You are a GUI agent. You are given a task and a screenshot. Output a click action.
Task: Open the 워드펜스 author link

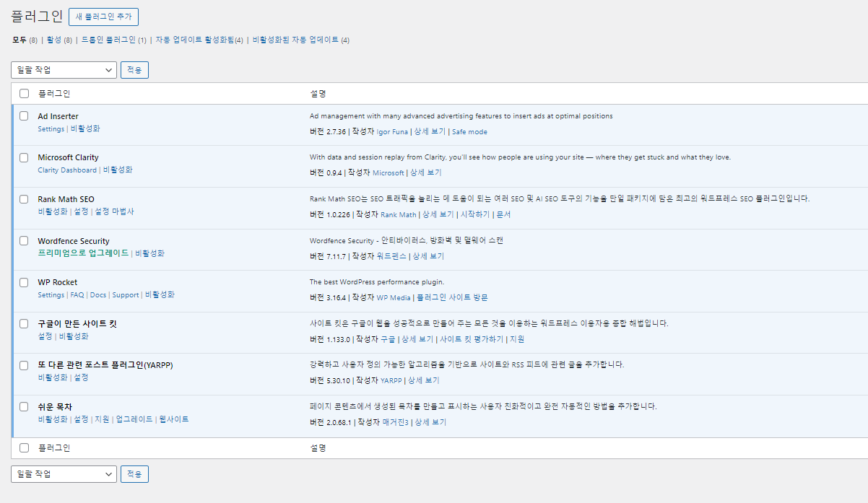point(391,256)
